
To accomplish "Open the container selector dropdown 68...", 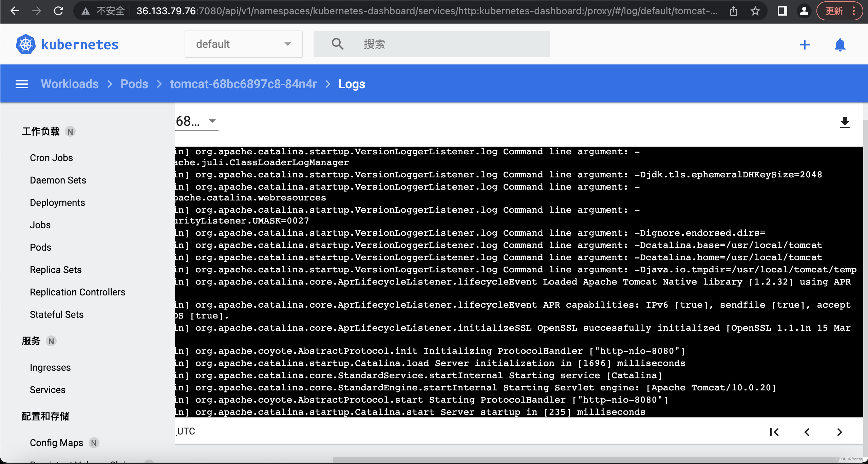I will [x=197, y=121].
